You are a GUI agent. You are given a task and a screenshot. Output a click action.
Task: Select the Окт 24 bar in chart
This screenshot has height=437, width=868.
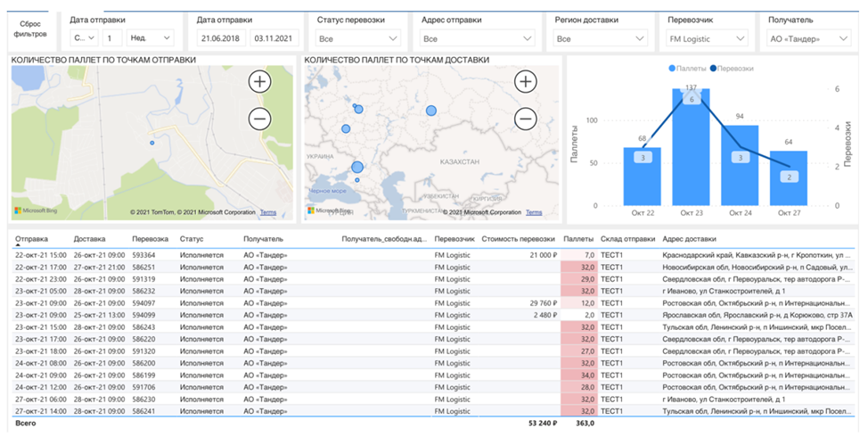(x=740, y=166)
